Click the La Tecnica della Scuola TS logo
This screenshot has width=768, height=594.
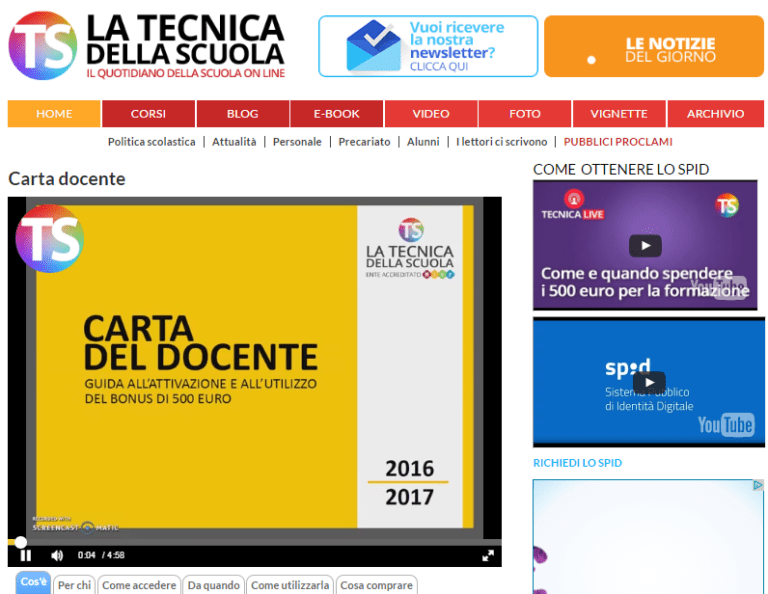point(147,46)
